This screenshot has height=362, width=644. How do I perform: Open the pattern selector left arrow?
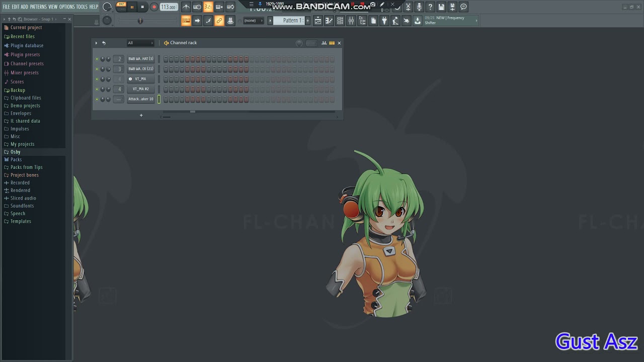point(270,21)
